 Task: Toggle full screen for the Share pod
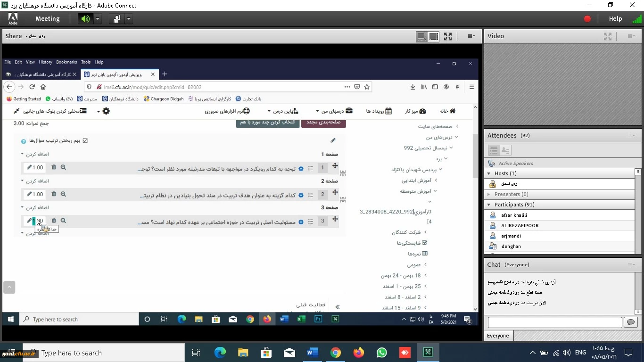[x=448, y=36]
